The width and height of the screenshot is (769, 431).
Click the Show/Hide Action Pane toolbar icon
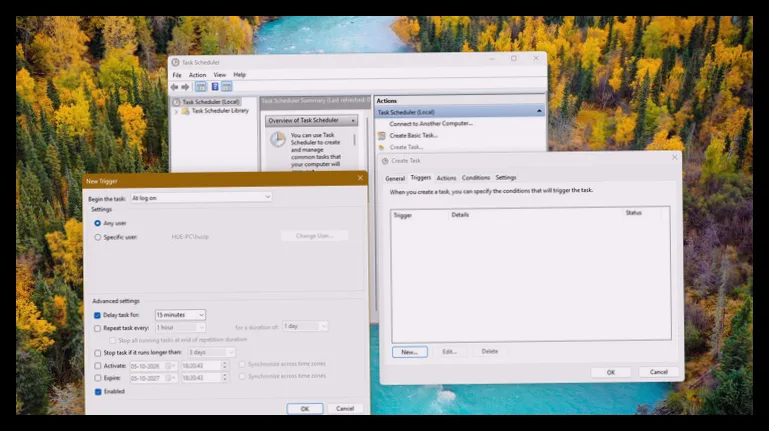coord(227,87)
